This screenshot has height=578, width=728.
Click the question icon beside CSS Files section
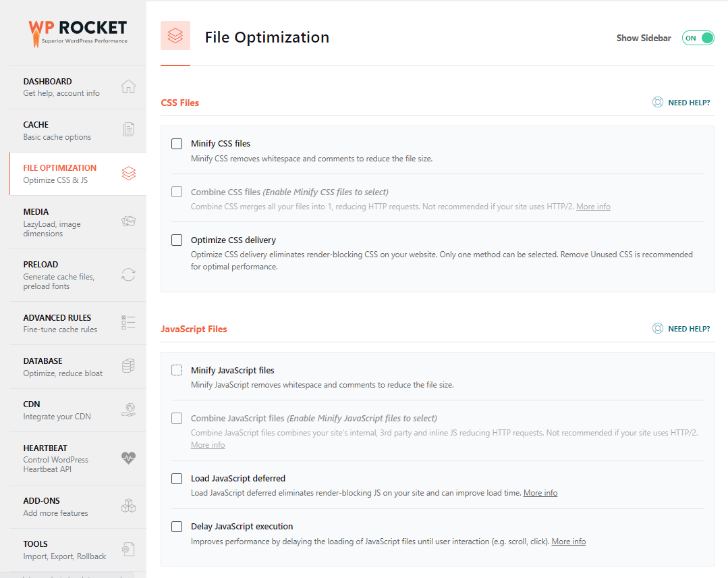(658, 102)
